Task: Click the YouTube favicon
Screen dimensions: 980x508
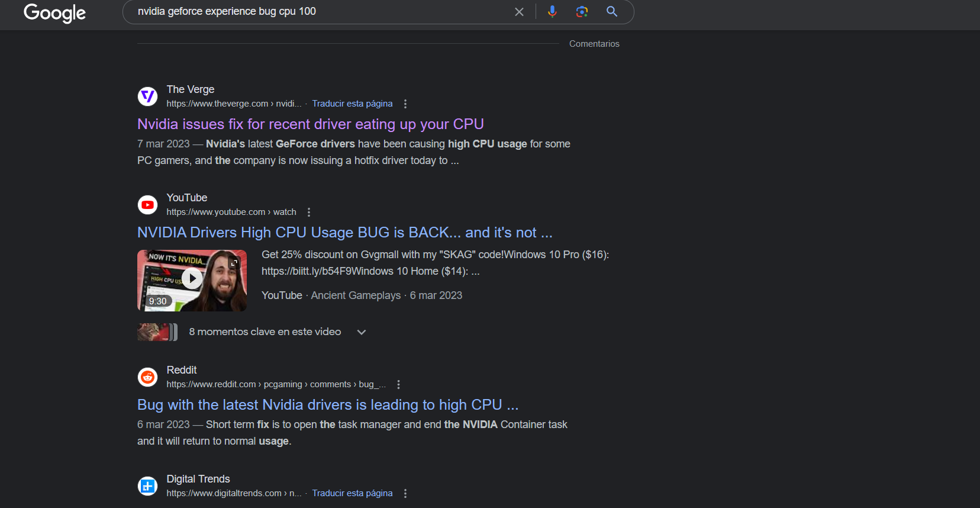Action: pos(147,205)
